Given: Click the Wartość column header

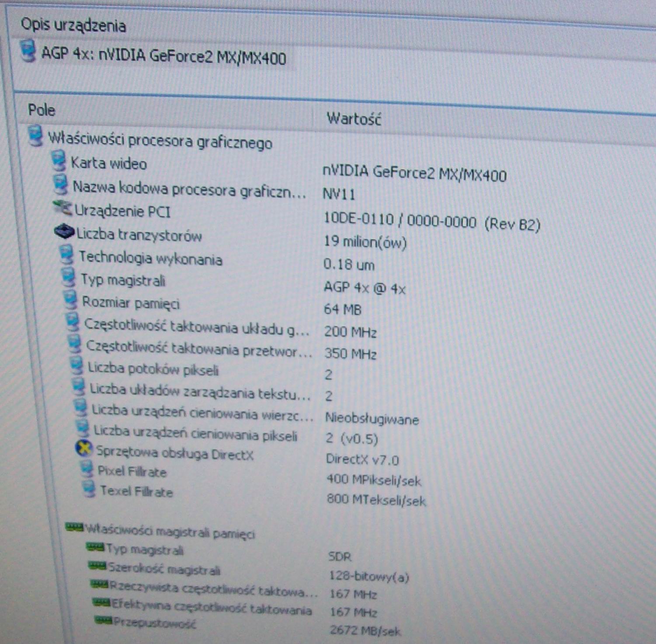Looking at the screenshot, I should click(354, 118).
